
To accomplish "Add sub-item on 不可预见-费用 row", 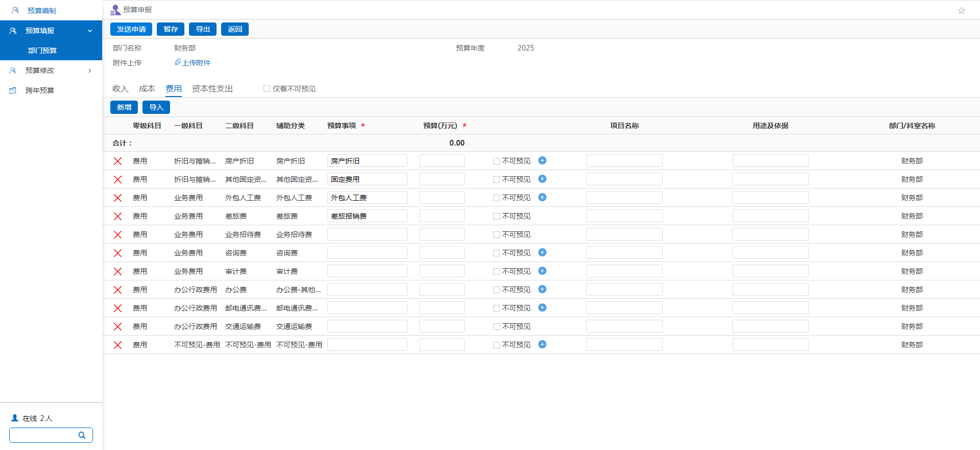I will [x=542, y=344].
